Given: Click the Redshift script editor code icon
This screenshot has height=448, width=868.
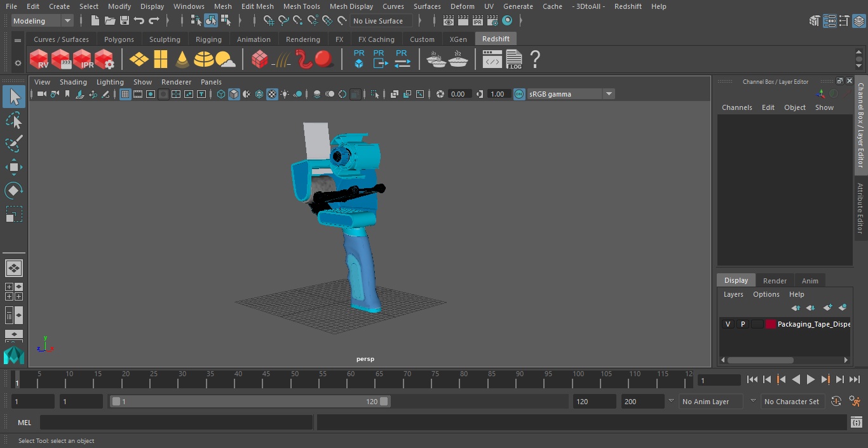Looking at the screenshot, I should [x=492, y=60].
